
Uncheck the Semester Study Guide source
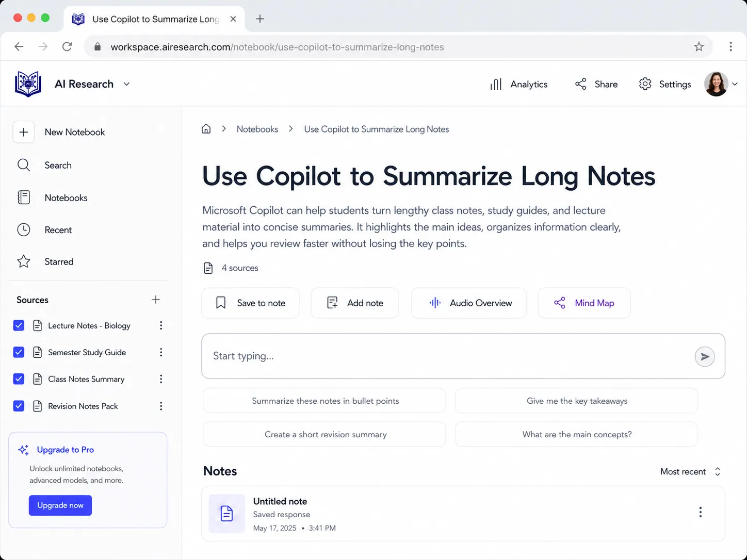(19, 352)
